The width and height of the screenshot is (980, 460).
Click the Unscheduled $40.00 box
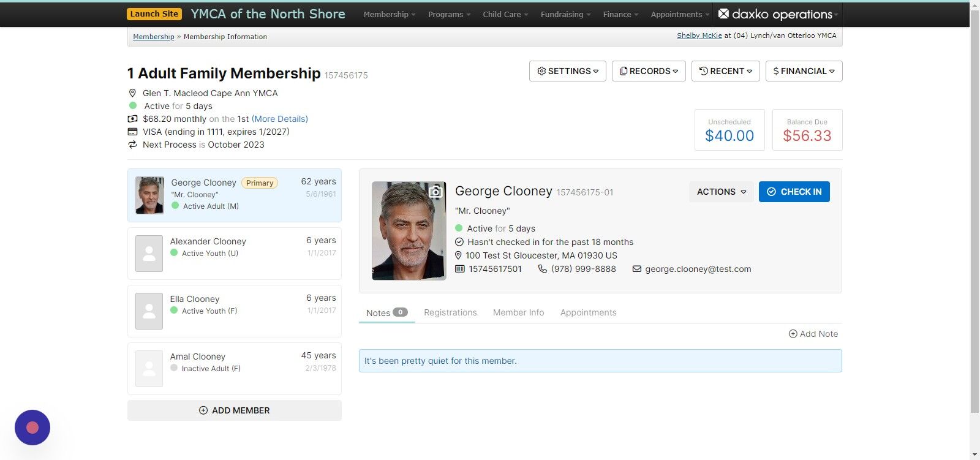729,130
